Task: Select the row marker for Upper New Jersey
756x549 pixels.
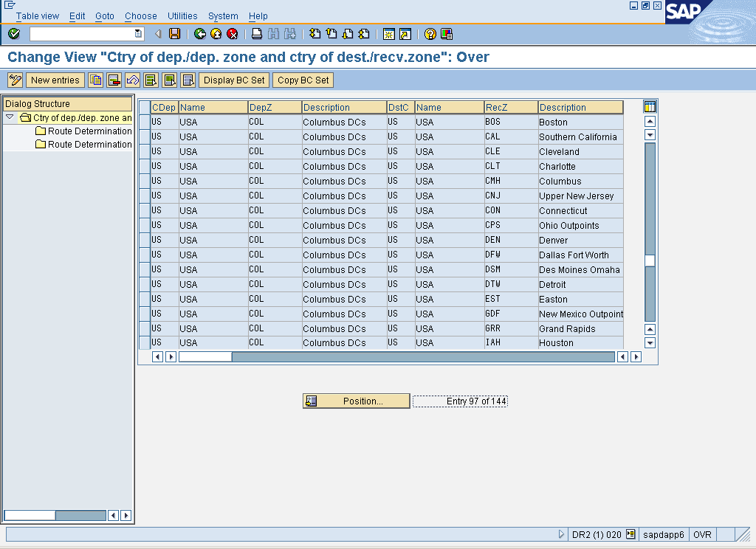Action: point(145,196)
